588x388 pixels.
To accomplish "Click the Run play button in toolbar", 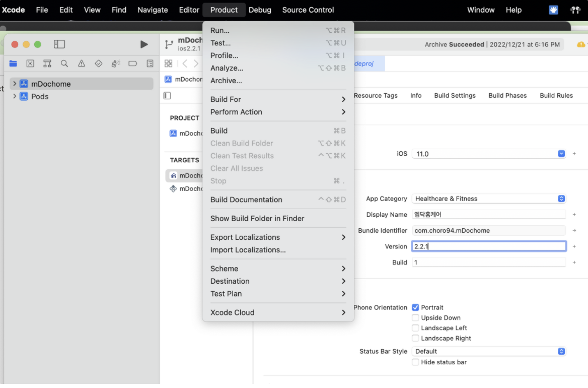I will 144,44.
